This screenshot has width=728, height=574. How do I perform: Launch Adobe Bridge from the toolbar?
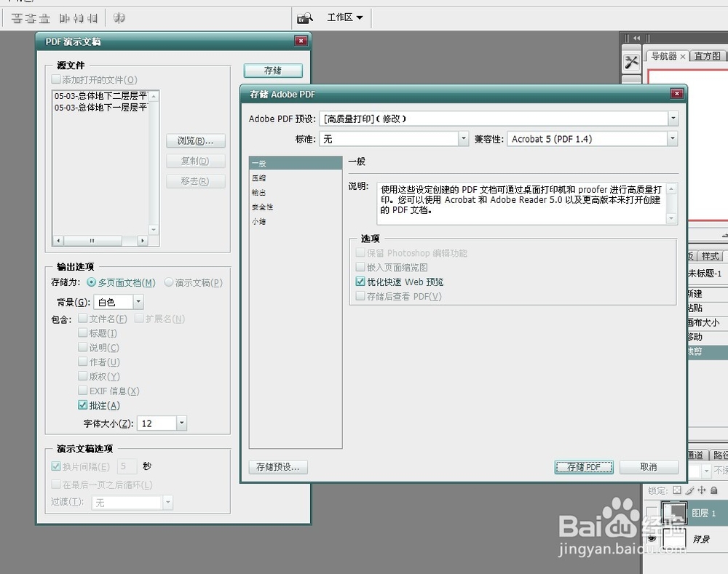(305, 18)
